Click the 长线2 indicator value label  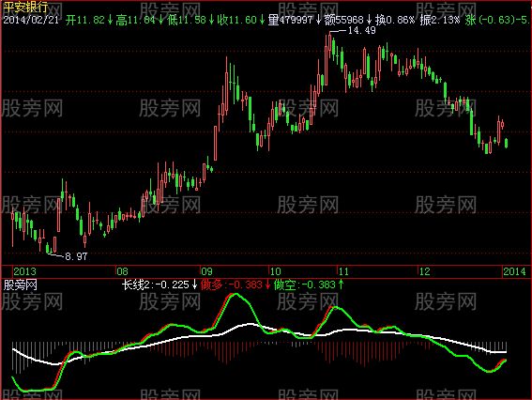[x=160, y=285]
